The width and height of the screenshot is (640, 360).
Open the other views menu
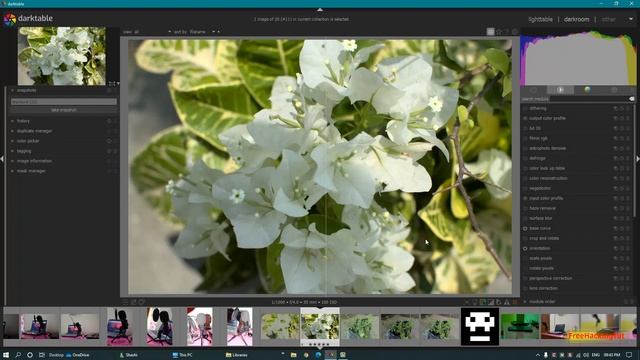(x=608, y=19)
